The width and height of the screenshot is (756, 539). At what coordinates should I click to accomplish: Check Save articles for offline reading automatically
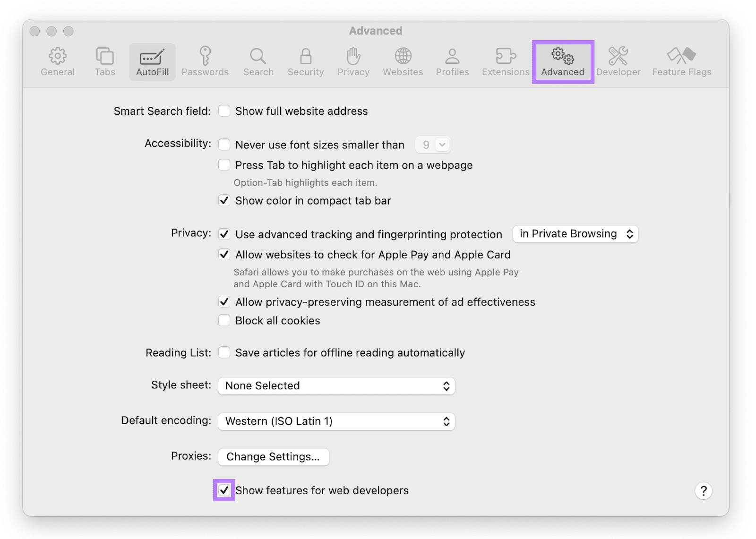(224, 353)
